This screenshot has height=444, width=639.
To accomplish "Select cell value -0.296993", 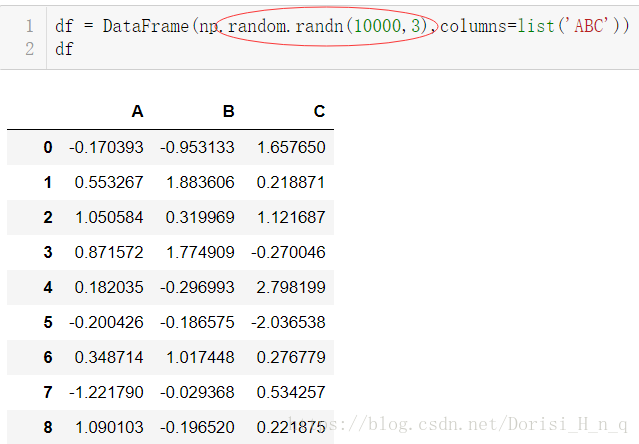I will coord(197,287).
